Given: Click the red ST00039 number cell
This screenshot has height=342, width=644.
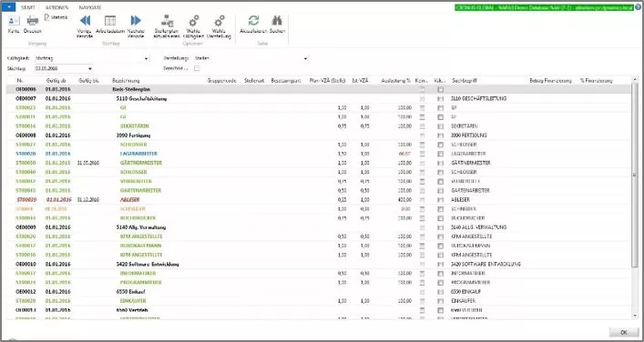Looking at the screenshot, I should pos(26,200).
